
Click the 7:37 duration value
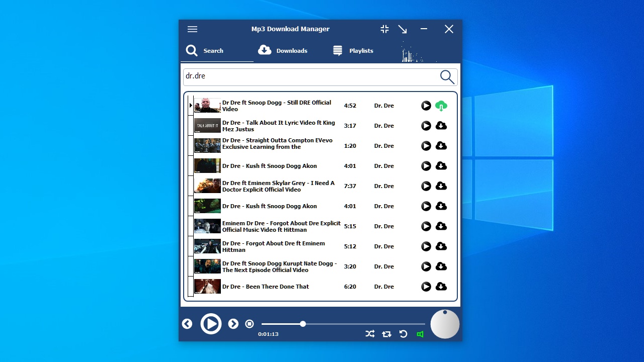(350, 186)
